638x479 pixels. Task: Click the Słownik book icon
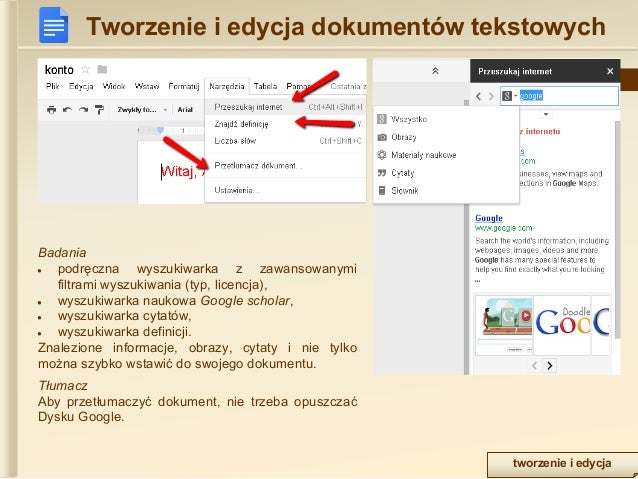point(382,190)
